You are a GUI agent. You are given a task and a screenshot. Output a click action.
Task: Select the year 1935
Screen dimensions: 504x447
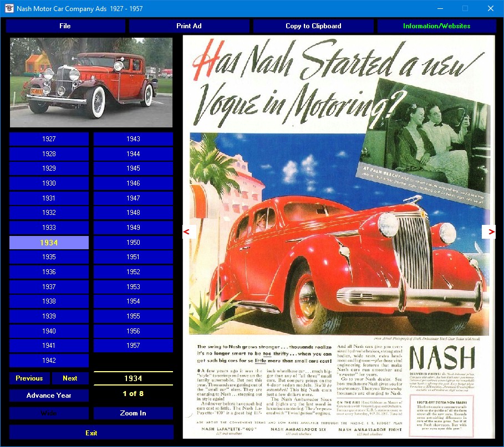[x=49, y=257]
